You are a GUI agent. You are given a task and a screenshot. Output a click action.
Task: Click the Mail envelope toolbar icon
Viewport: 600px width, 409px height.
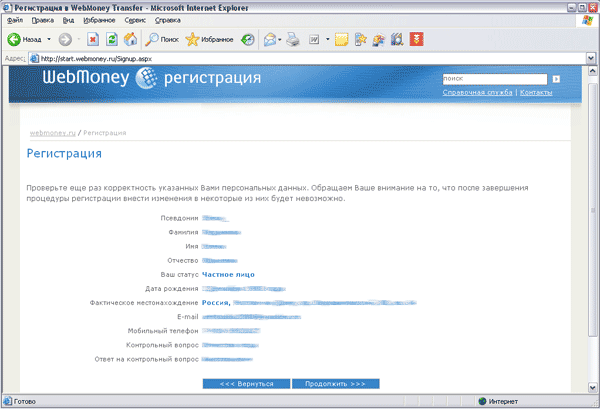click(x=270, y=39)
